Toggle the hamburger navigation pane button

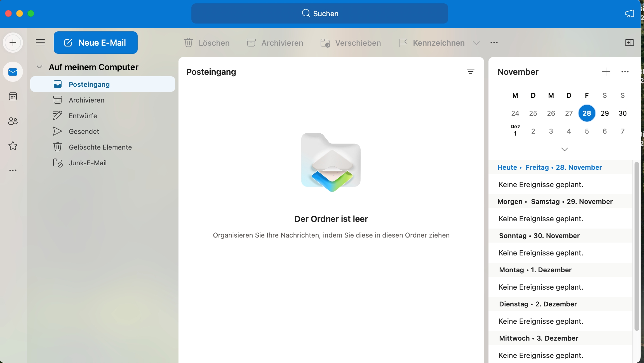pos(40,43)
